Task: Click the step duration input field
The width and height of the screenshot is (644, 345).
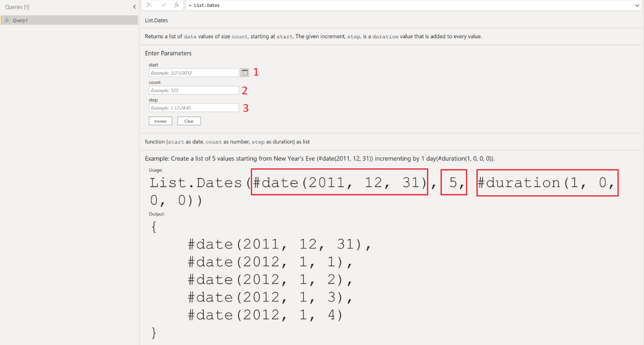Action: [x=194, y=108]
